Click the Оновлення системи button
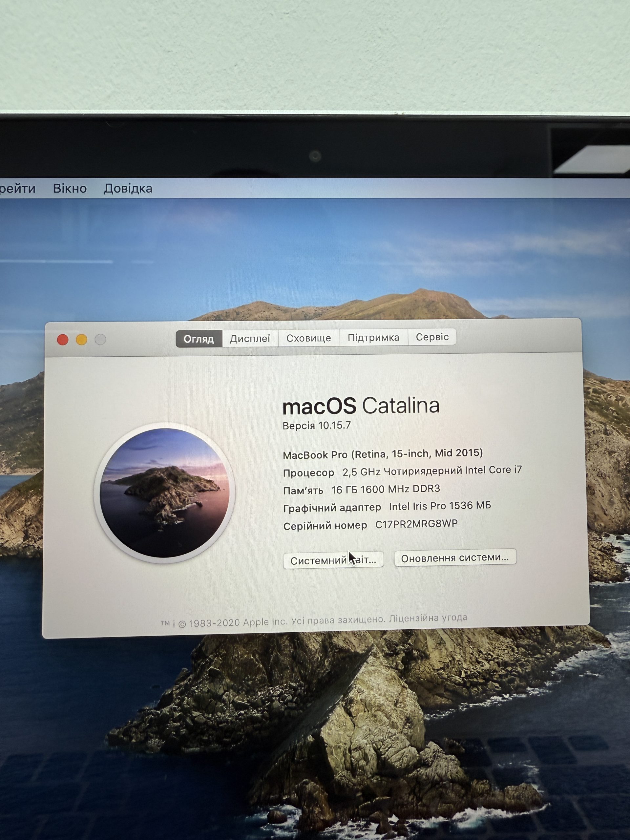 point(455,557)
